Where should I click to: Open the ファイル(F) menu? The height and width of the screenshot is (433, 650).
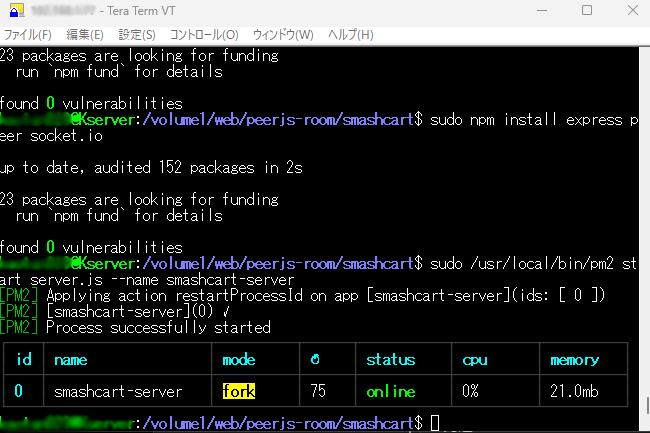tap(28, 35)
